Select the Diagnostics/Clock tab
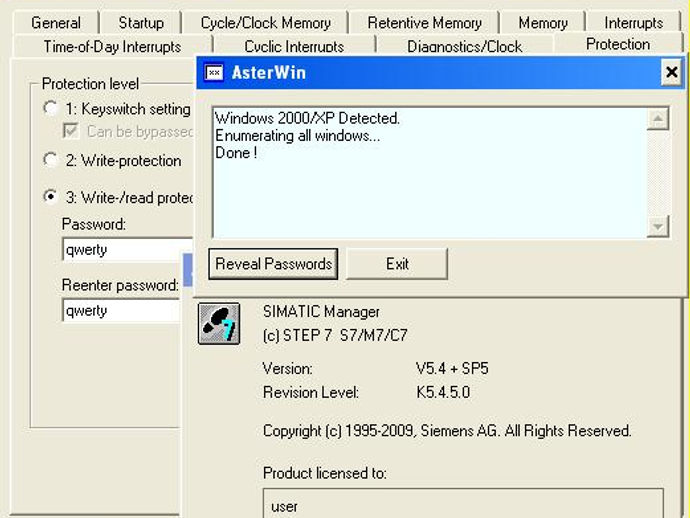This screenshot has width=690, height=518. click(464, 46)
